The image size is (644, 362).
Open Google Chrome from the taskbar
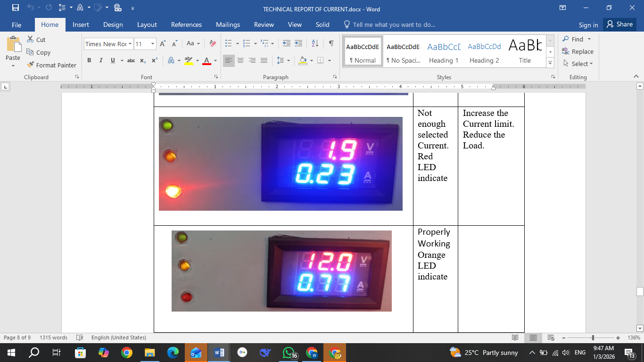pyautogui.click(x=126, y=352)
